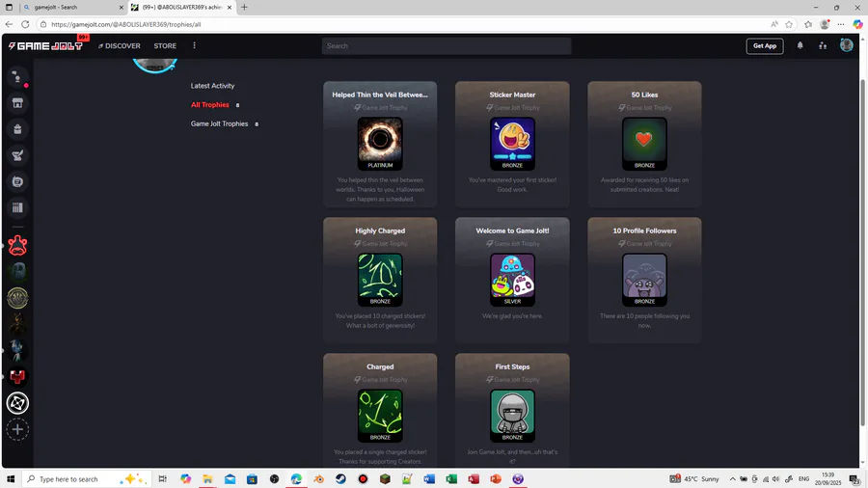Image resolution: width=868 pixels, height=488 pixels.
Task: Click the 'First Steps' trophy title
Action: [x=512, y=366]
